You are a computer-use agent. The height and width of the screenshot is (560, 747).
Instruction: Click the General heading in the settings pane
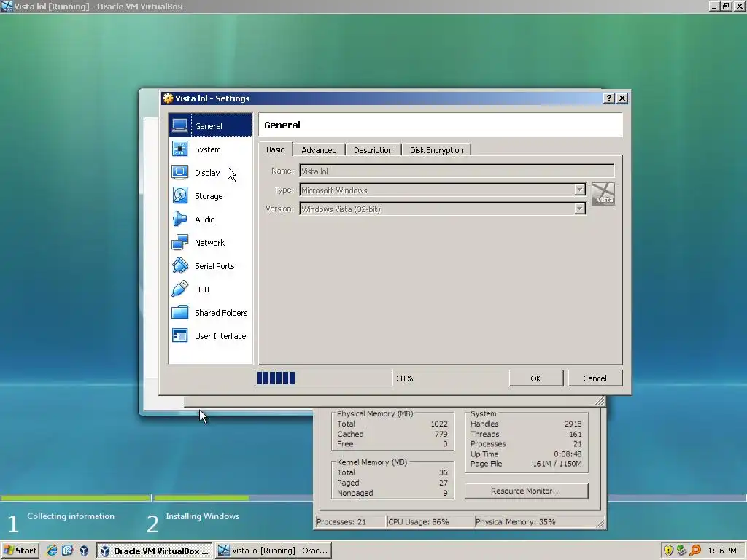(282, 125)
